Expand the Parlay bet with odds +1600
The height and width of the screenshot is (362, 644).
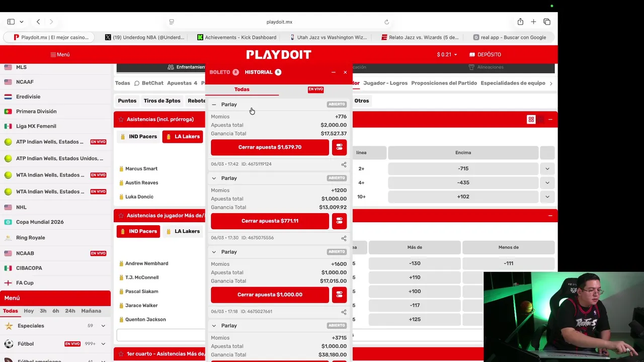click(x=214, y=252)
